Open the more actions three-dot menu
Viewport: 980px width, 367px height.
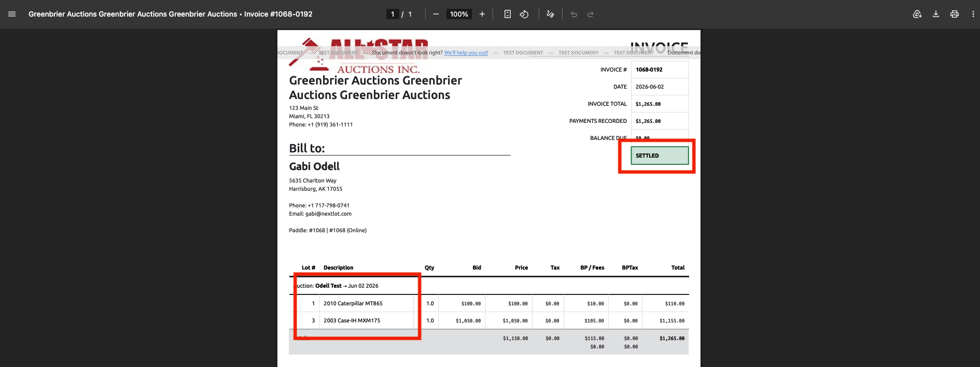click(x=973, y=14)
